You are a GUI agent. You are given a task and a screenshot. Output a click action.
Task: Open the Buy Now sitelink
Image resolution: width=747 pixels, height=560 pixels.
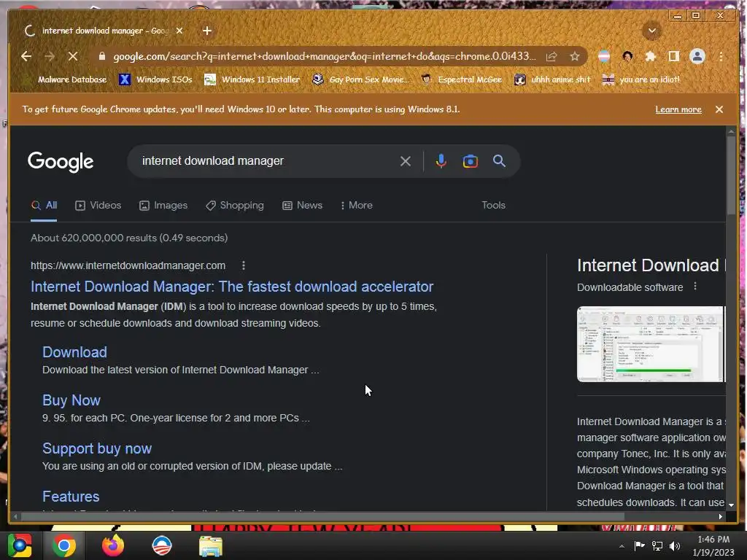pyautogui.click(x=71, y=400)
